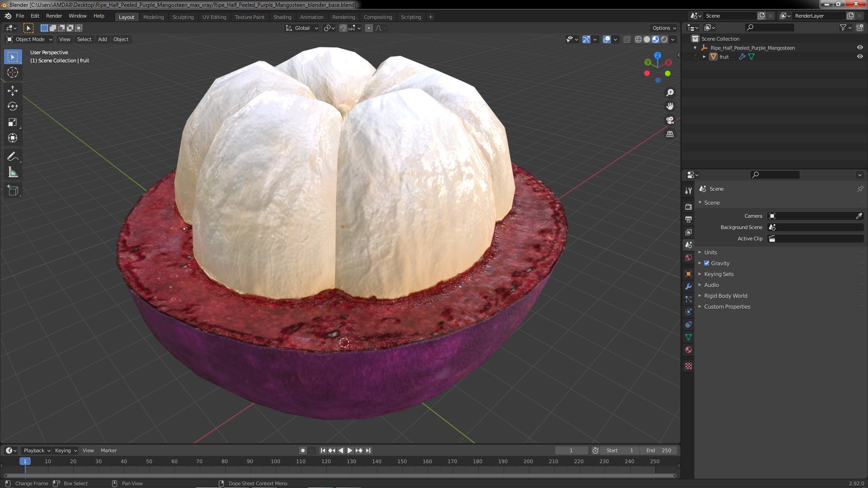The image size is (868, 488).
Task: Activate the Select Box tool
Action: click(13, 56)
